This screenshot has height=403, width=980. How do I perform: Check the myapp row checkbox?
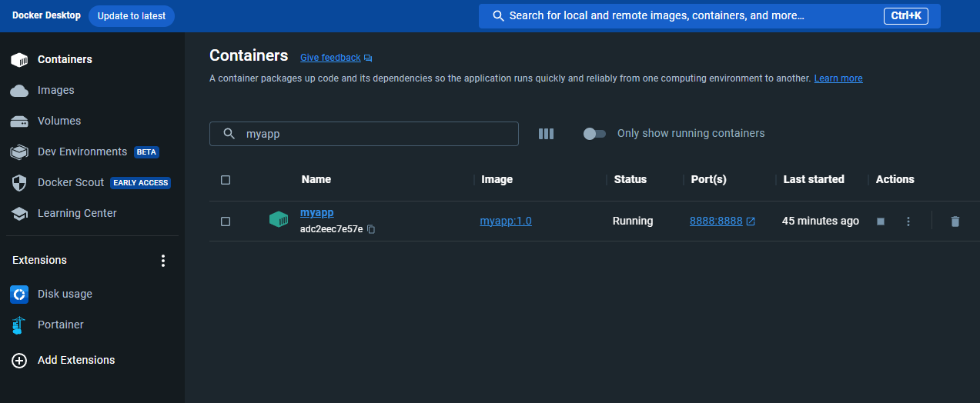pyautogui.click(x=226, y=221)
